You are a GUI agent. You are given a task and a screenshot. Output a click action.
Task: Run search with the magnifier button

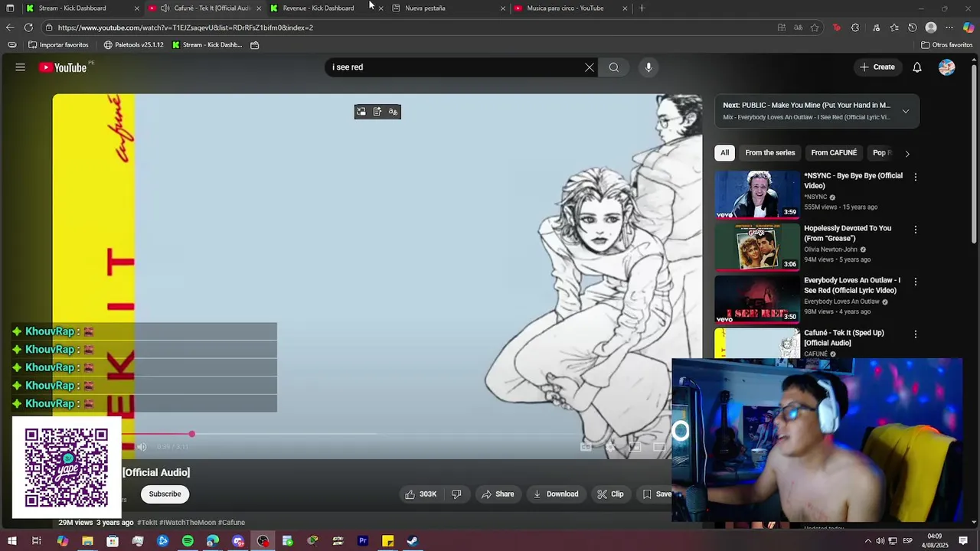click(x=614, y=67)
